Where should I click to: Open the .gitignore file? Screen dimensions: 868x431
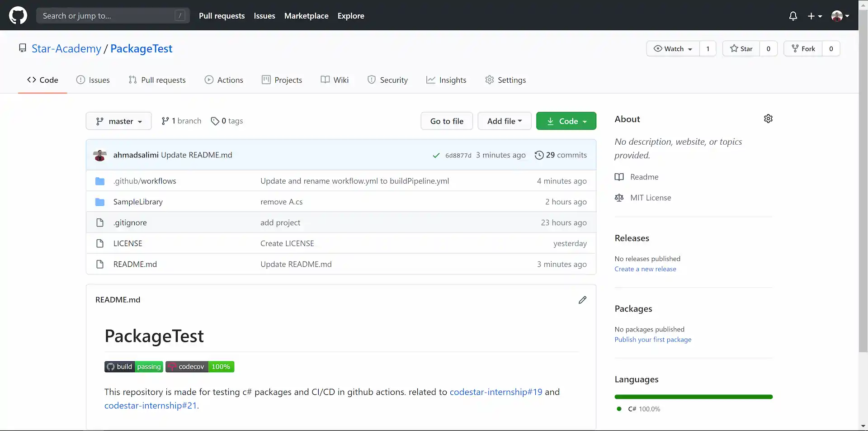(x=130, y=223)
